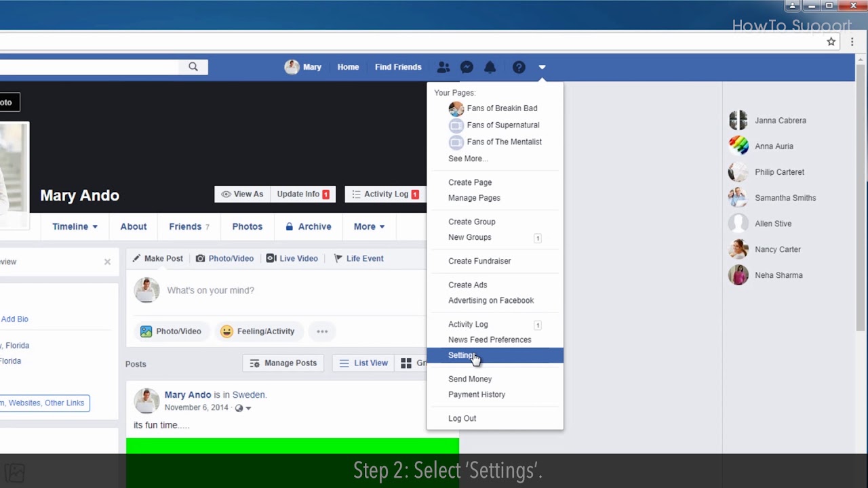Switch posts to List View
This screenshot has height=488, width=868.
pos(363,363)
